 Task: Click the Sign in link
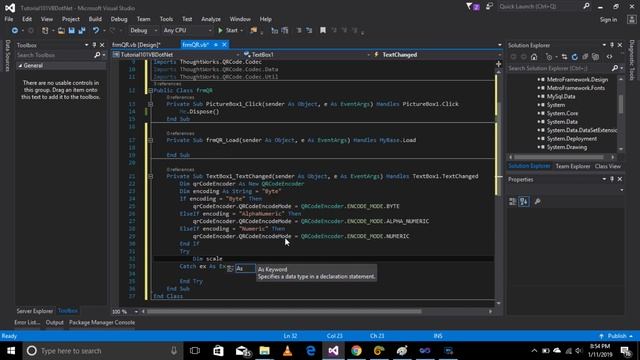point(608,20)
